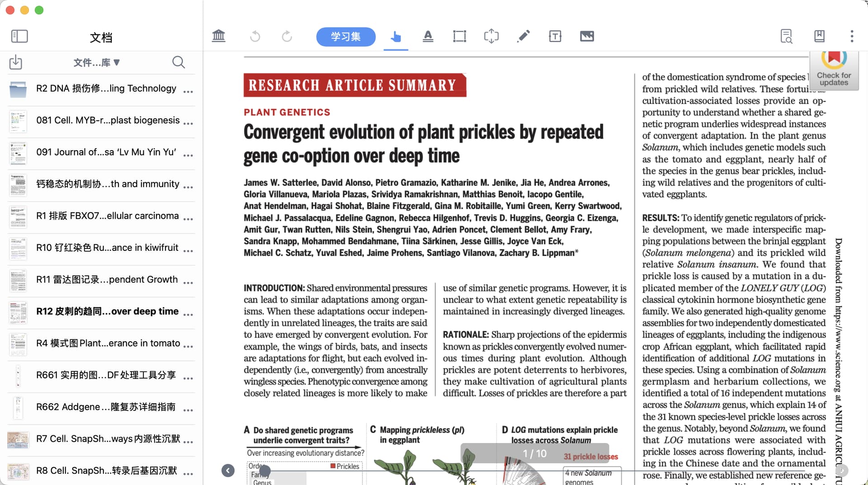Screen dimensions: 868x485
Task: Click the 081 Cell document thumbnail
Action: click(x=18, y=121)
